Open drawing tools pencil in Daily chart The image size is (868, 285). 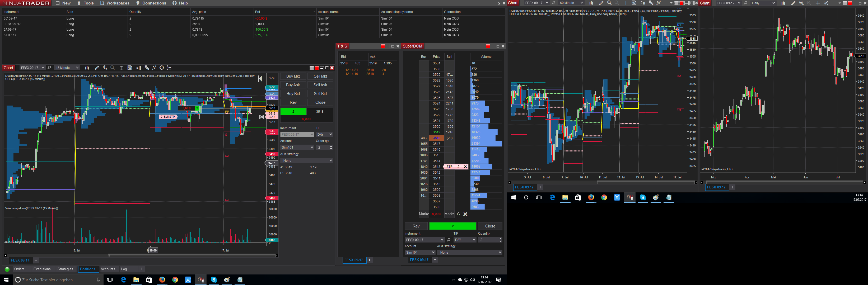[793, 3]
